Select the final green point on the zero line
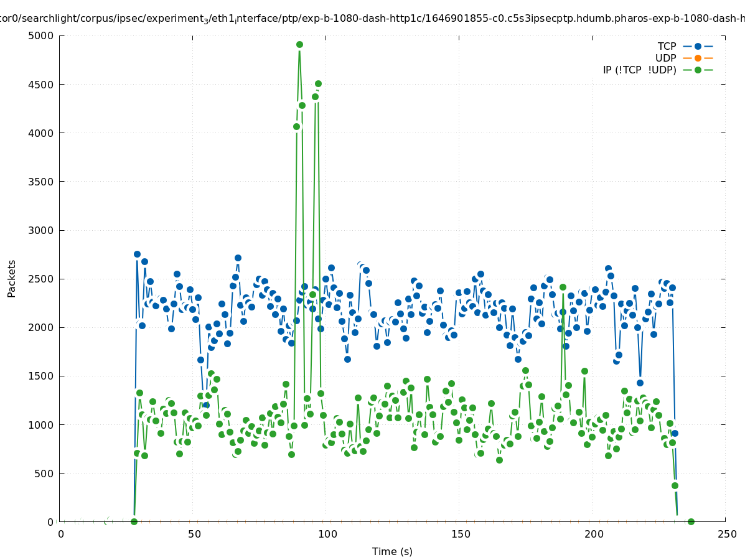 [690, 521]
